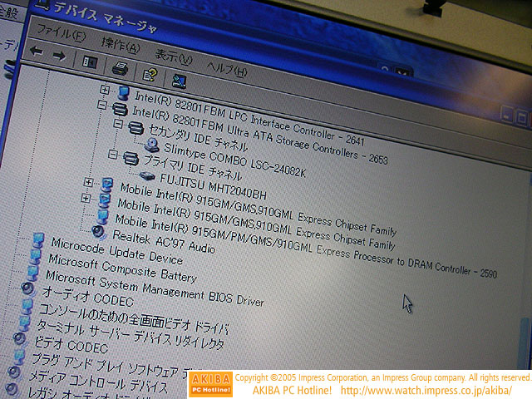Collapse the Intel 82801FBM Ultra ATA Storage Controllers node
Image resolution: width=532 pixels, height=399 pixels.
101,106
